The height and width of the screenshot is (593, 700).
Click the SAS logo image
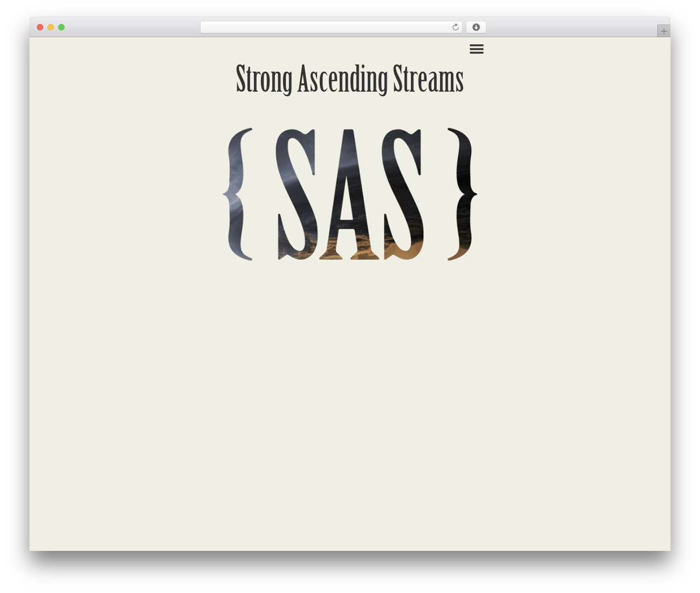click(x=350, y=194)
